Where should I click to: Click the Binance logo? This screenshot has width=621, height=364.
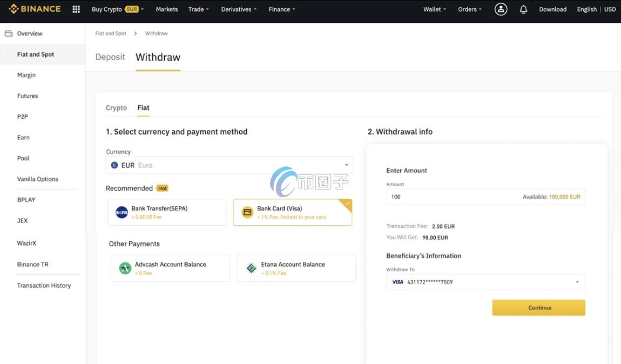35,9
